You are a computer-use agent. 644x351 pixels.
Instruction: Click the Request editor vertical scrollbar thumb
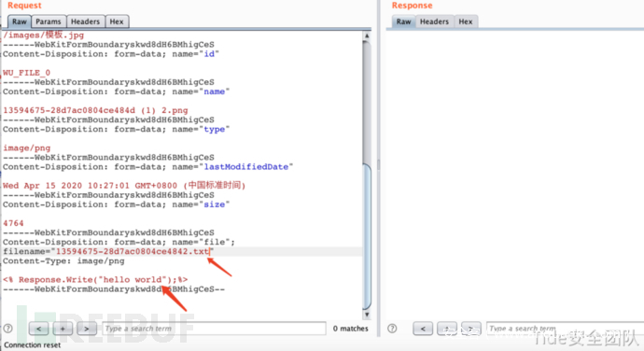(367, 236)
